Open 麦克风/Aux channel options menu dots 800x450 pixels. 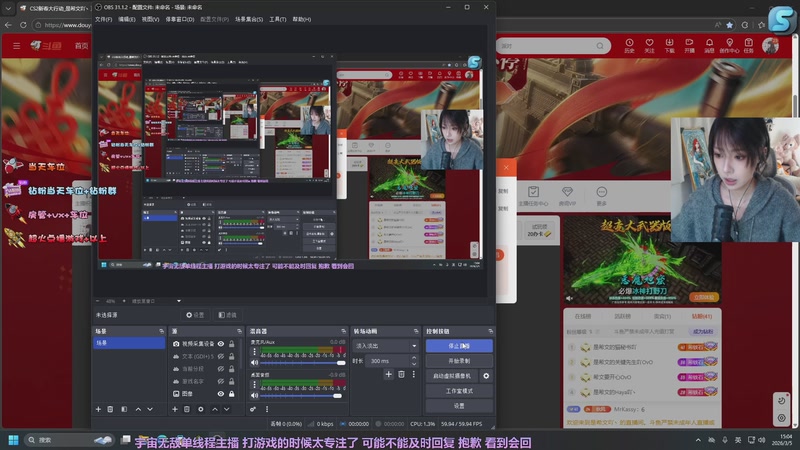[254, 352]
